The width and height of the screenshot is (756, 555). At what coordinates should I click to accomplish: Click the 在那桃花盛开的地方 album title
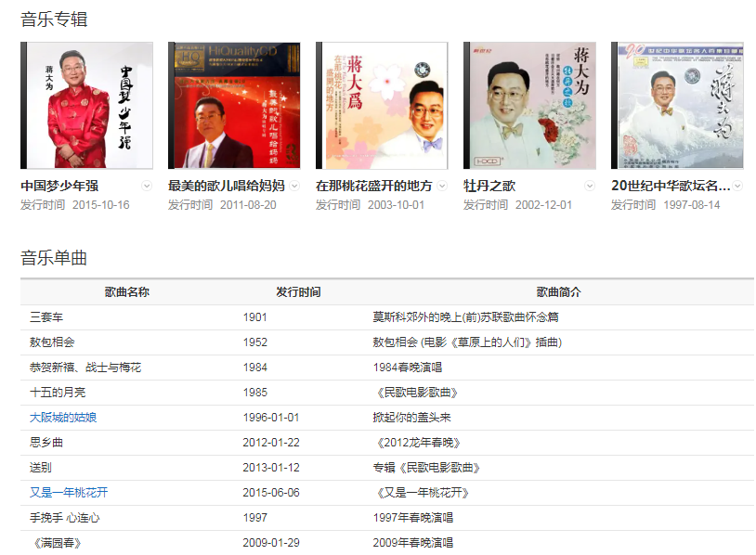click(373, 186)
